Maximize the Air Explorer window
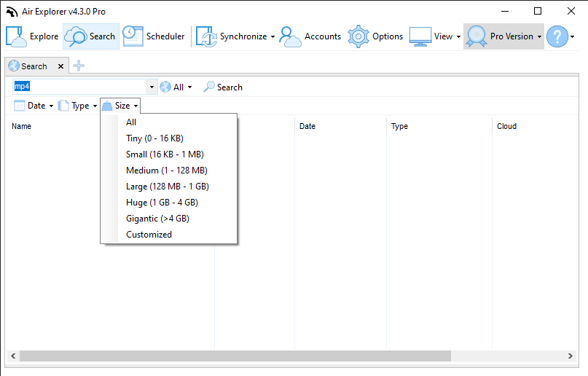 coord(538,11)
